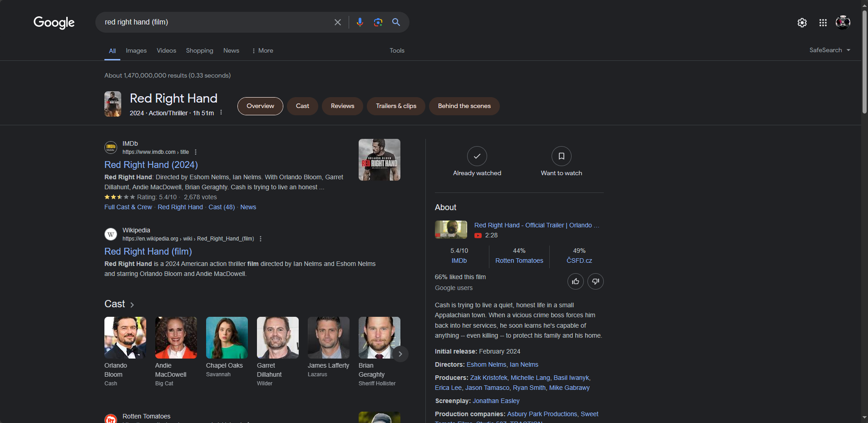Select Garret Dillahunt cast photo
The image size is (868, 423).
(278, 338)
